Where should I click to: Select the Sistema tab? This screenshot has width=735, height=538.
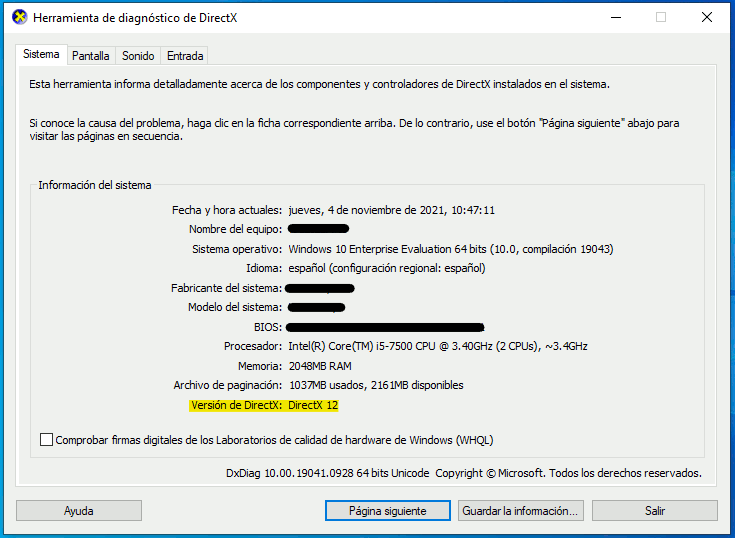click(41, 54)
